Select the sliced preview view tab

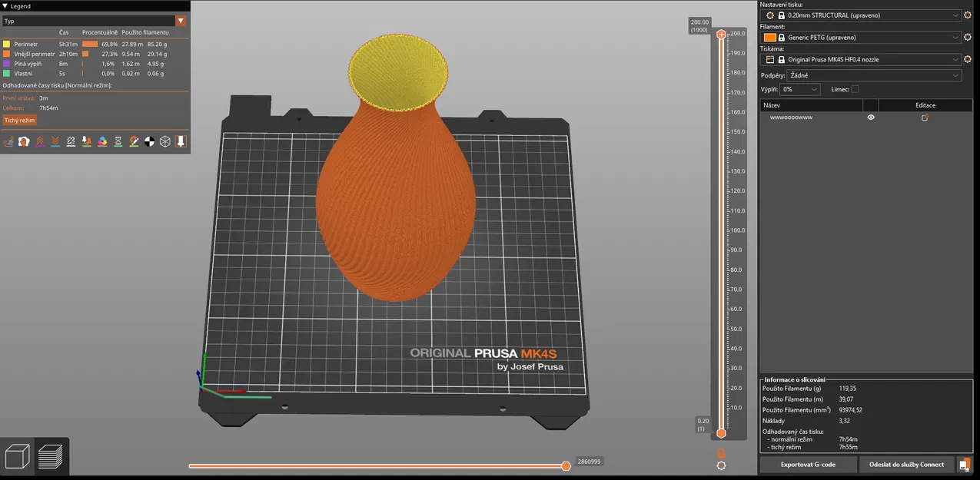50,455
